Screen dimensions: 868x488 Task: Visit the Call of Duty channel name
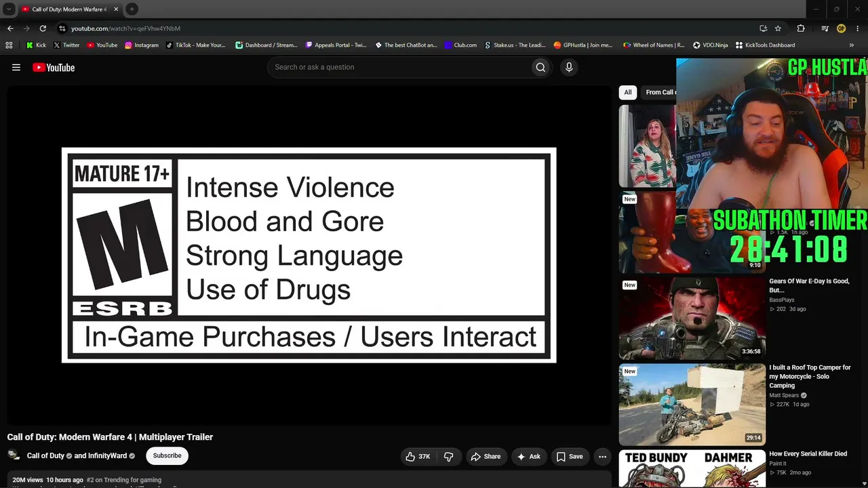tap(45, 455)
